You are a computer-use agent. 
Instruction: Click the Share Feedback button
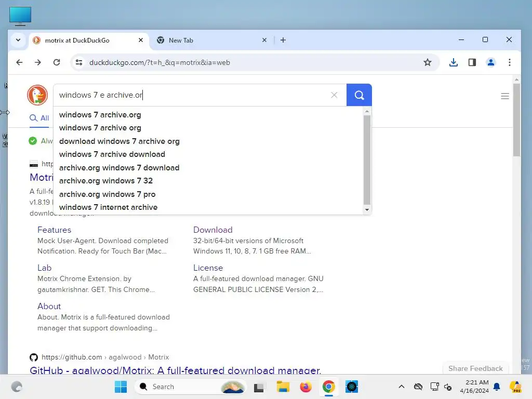pyautogui.click(x=475, y=368)
